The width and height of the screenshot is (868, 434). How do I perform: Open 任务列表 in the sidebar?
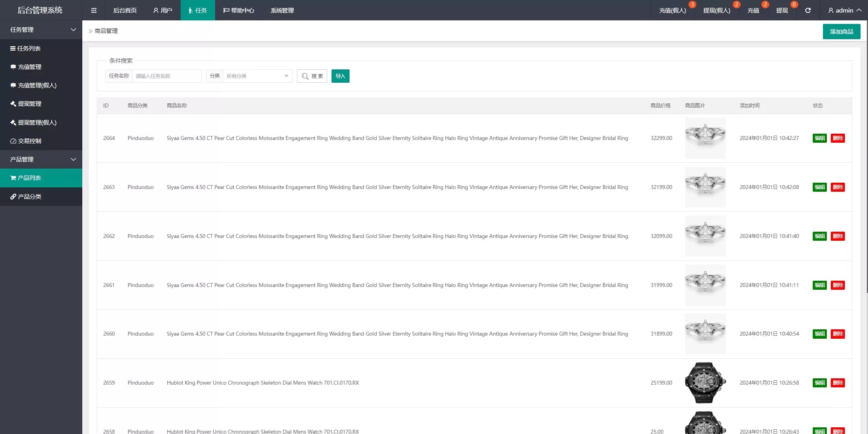[29, 49]
